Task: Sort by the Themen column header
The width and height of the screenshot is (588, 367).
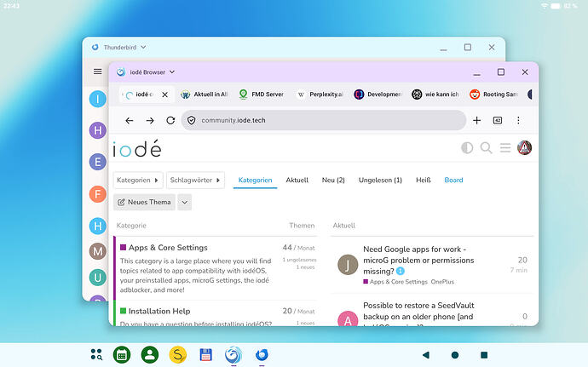Action: 302,226
